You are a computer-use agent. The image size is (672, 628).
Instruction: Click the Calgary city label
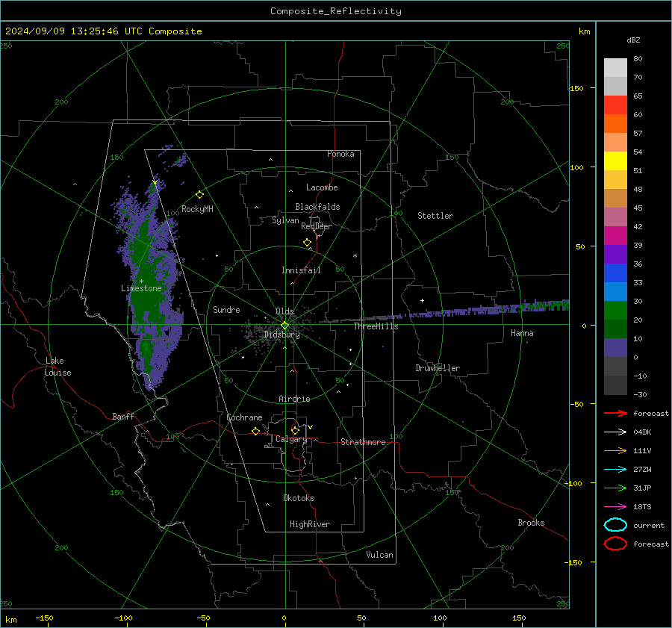point(291,439)
